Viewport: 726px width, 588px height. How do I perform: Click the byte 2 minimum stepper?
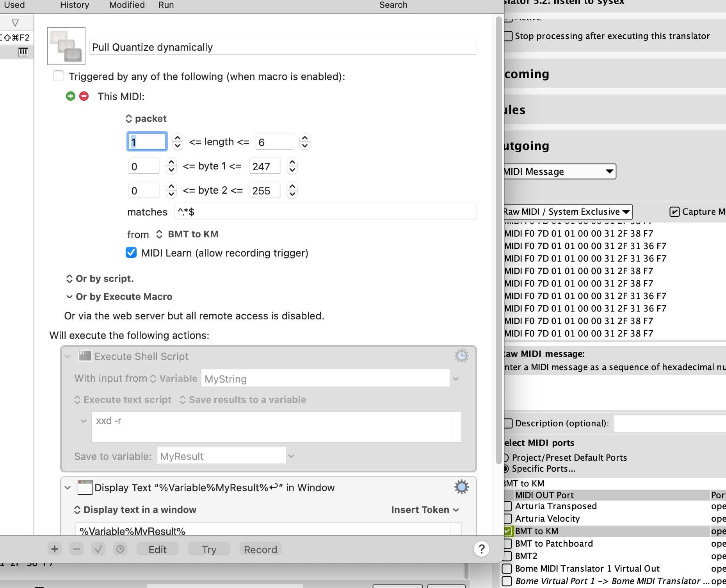(x=171, y=190)
